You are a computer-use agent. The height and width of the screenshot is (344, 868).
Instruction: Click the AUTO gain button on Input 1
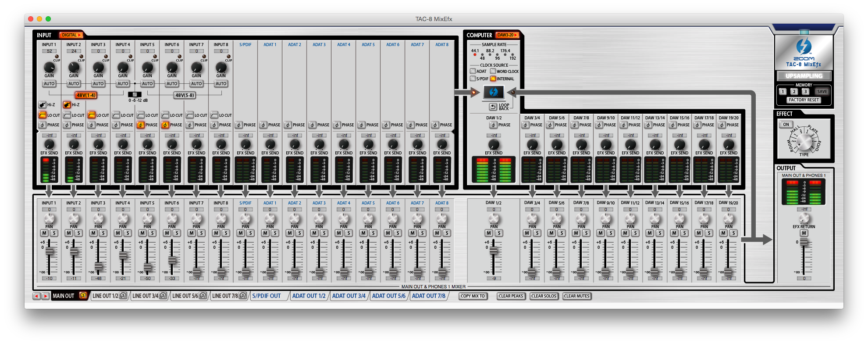point(49,84)
